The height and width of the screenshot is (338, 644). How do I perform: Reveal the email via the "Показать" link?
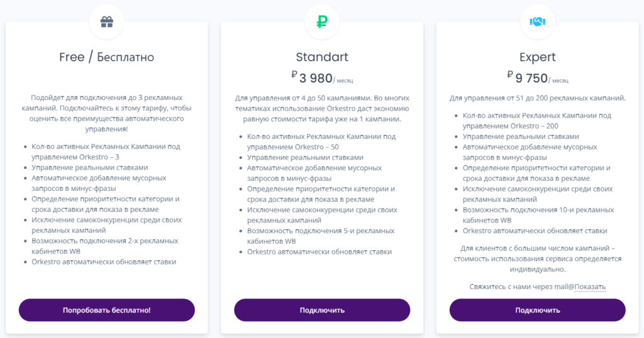[589, 287]
